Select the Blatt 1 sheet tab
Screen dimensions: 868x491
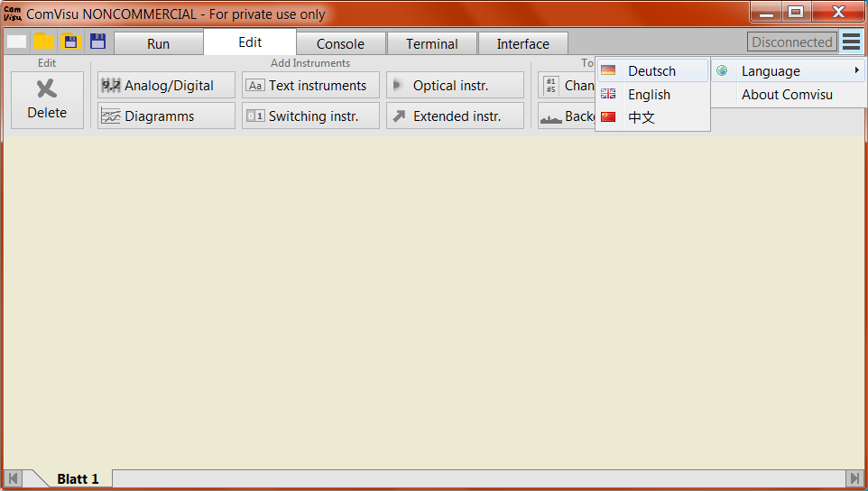tap(78, 478)
